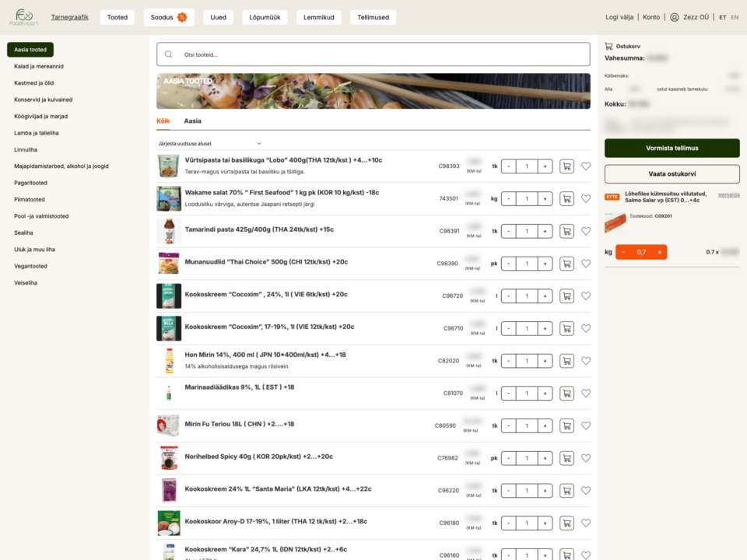Open the Uued products page
The width and height of the screenshot is (747, 560).
pyautogui.click(x=218, y=17)
